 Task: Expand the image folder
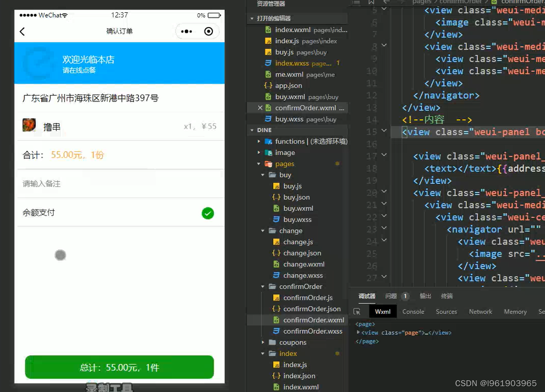[259, 152]
